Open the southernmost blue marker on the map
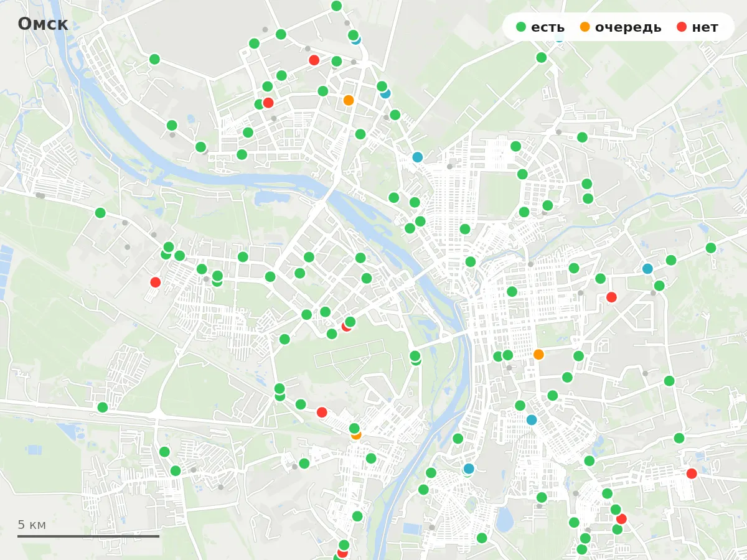The image size is (747, 560). 469,468
